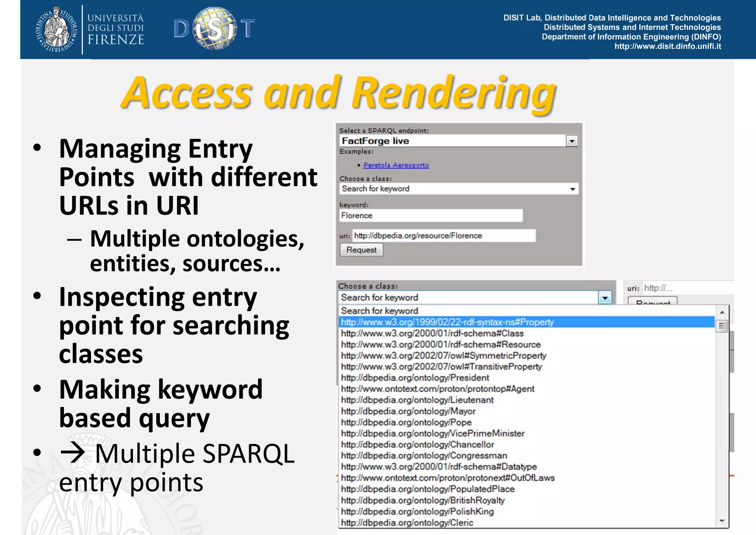
Task: Select dbpedia ontology President entry
Action: (x=527, y=378)
